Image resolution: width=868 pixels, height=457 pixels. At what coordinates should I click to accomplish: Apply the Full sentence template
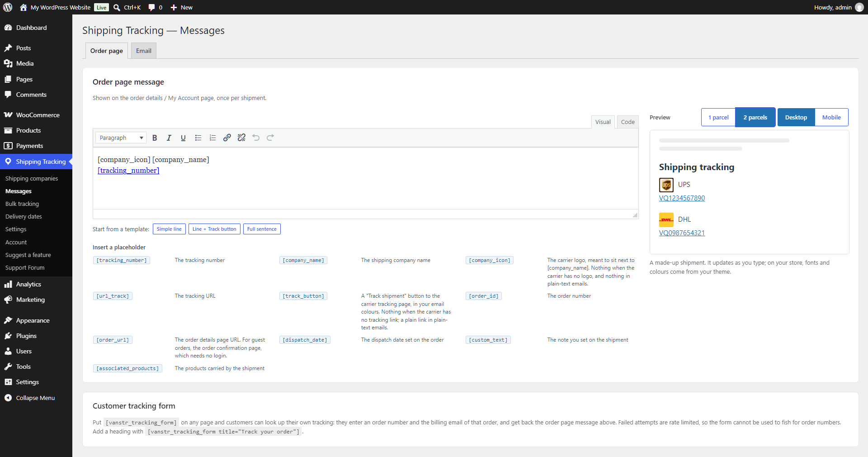(262, 229)
